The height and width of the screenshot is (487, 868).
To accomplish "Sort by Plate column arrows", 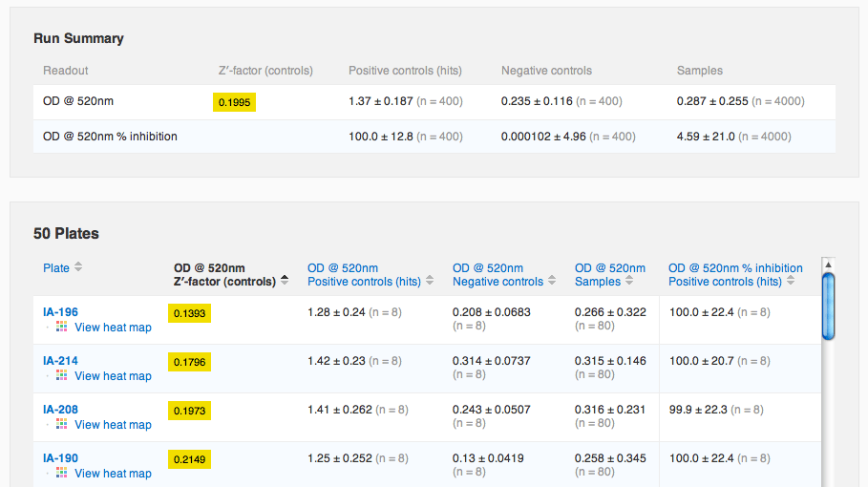I will coord(78,267).
